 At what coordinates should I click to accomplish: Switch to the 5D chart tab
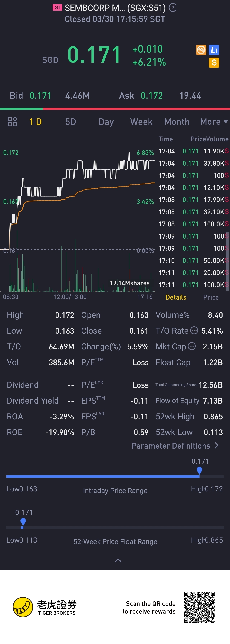pos(71,122)
